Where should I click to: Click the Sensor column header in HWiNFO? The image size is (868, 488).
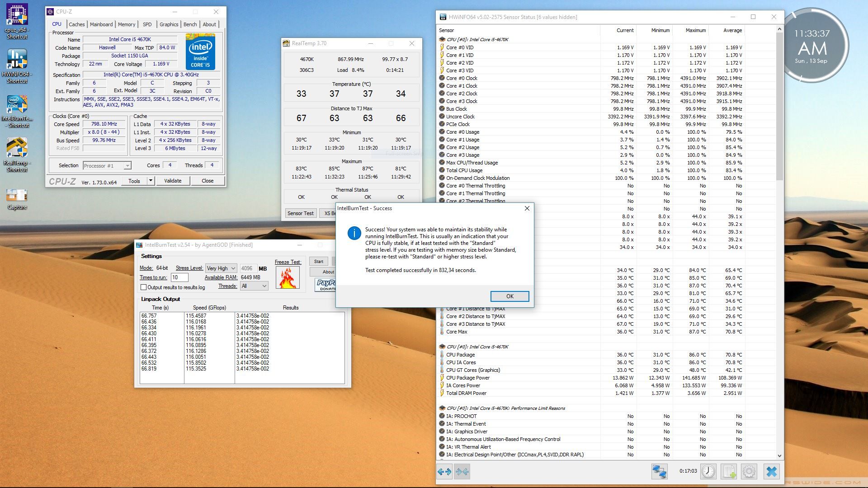pos(519,30)
